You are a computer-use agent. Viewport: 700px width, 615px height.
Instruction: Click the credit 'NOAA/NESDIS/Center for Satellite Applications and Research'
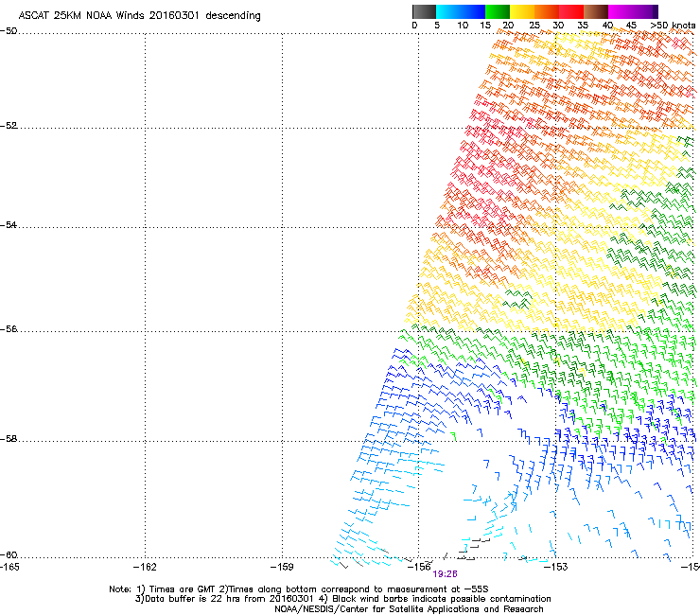pyautogui.click(x=409, y=609)
